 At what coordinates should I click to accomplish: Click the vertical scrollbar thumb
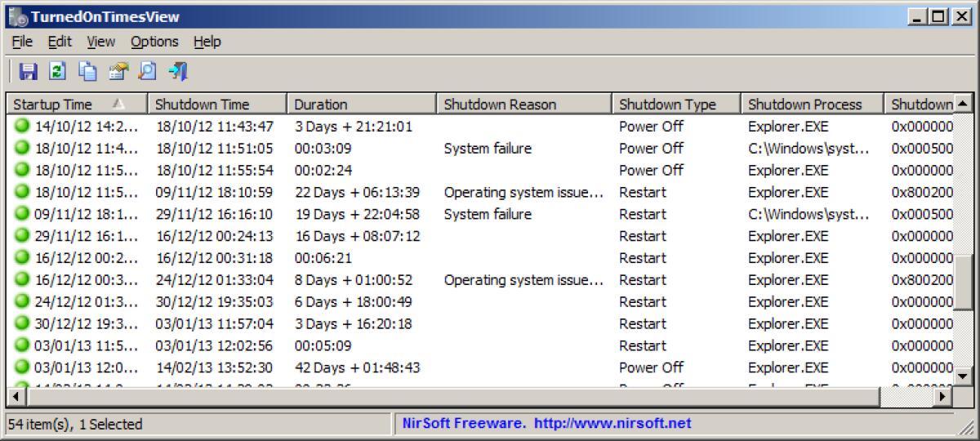(x=964, y=281)
